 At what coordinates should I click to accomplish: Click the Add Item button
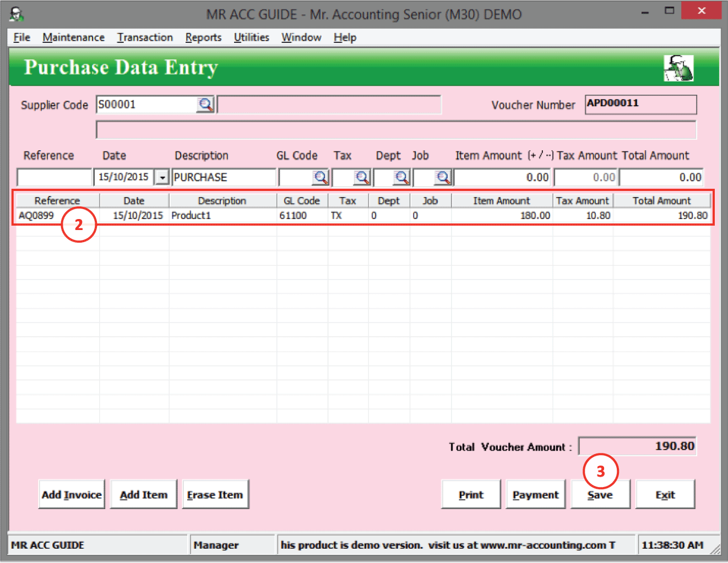click(144, 494)
